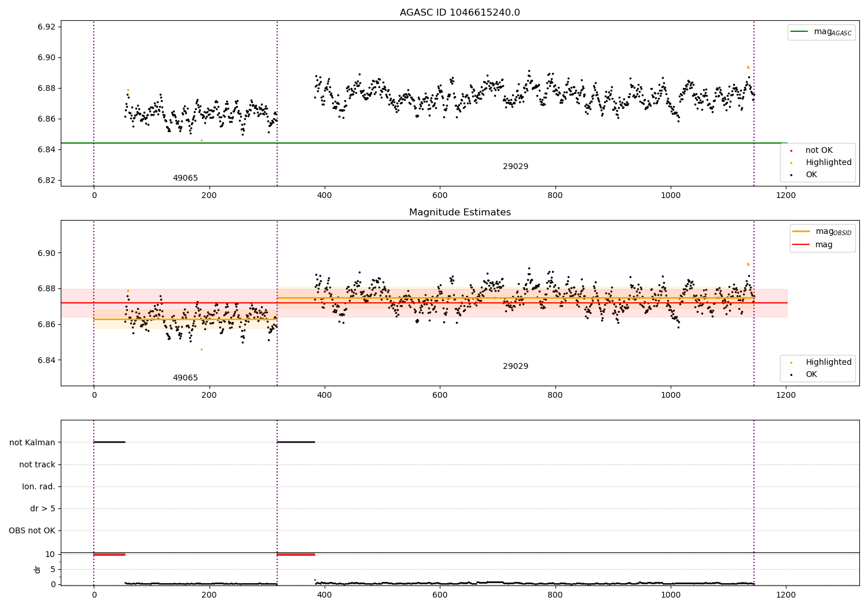Image resolution: width=868 pixels, height=608 pixels.
Task: Click x-axis tick 1000 under Magnitude Estimates plot
Action: (671, 395)
